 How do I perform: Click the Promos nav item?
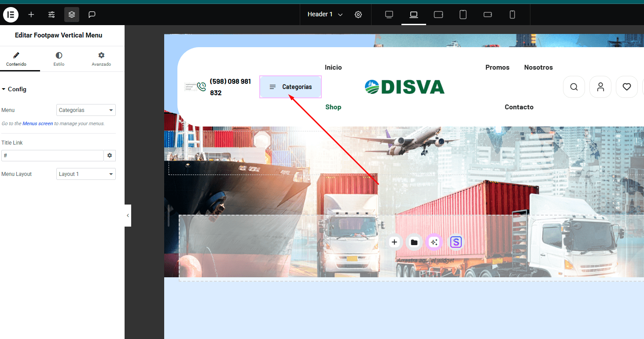(497, 67)
